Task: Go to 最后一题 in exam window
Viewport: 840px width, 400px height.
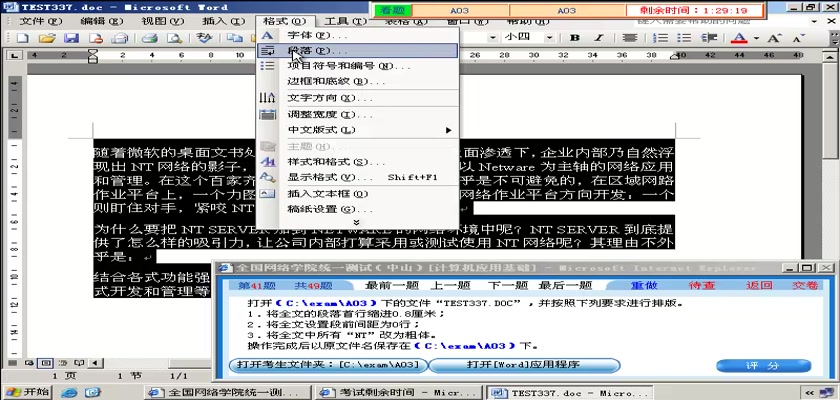Action: tap(565, 285)
